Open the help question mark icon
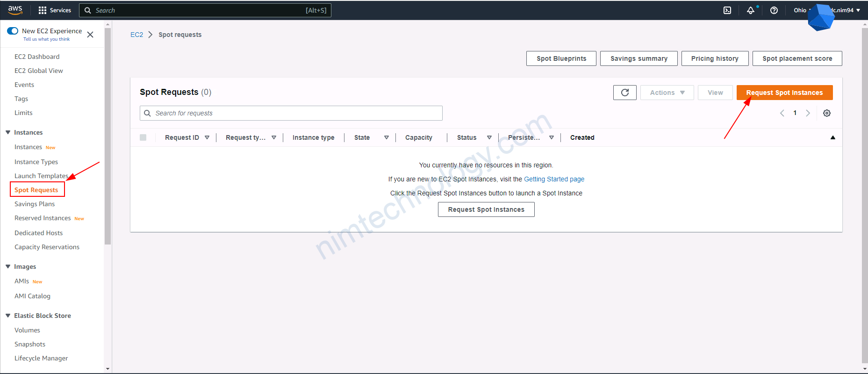 pyautogui.click(x=774, y=10)
